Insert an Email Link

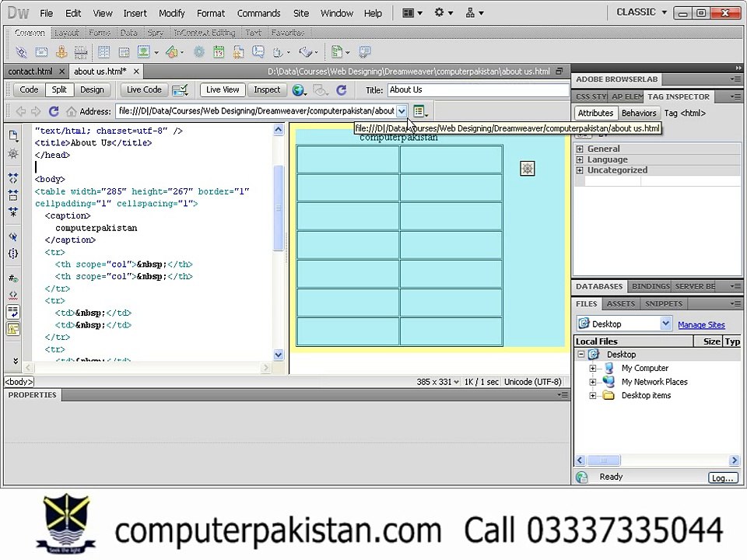(x=41, y=52)
